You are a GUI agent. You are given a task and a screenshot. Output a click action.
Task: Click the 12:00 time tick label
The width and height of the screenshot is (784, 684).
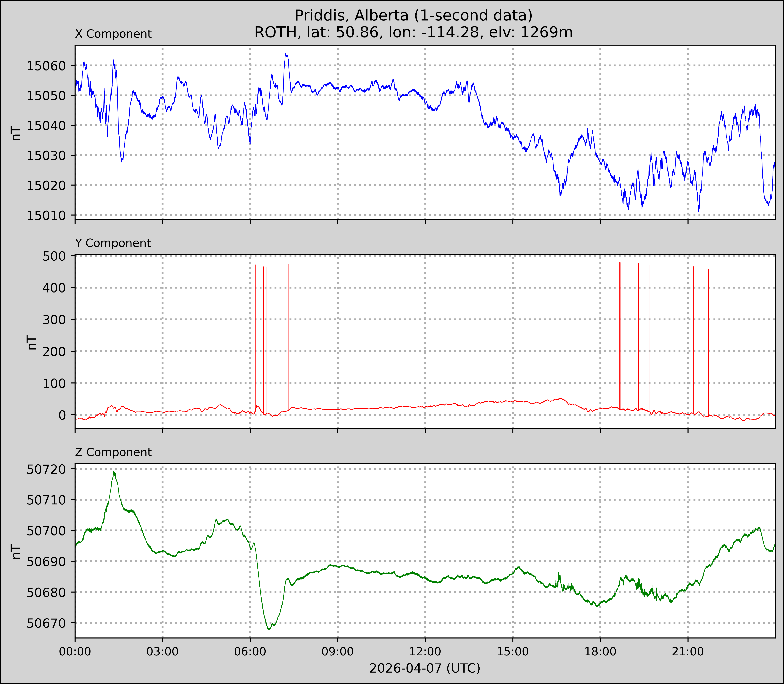[x=425, y=651]
